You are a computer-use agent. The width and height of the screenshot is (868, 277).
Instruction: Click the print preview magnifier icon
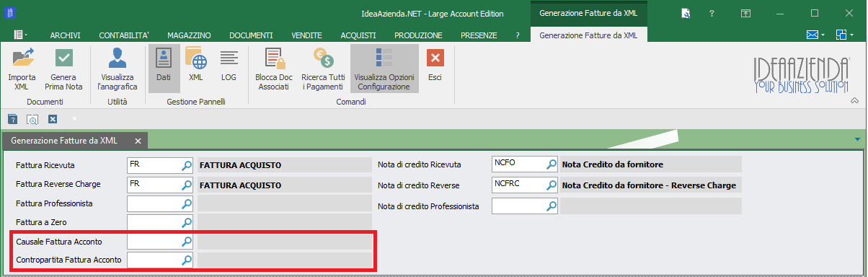coord(32,119)
